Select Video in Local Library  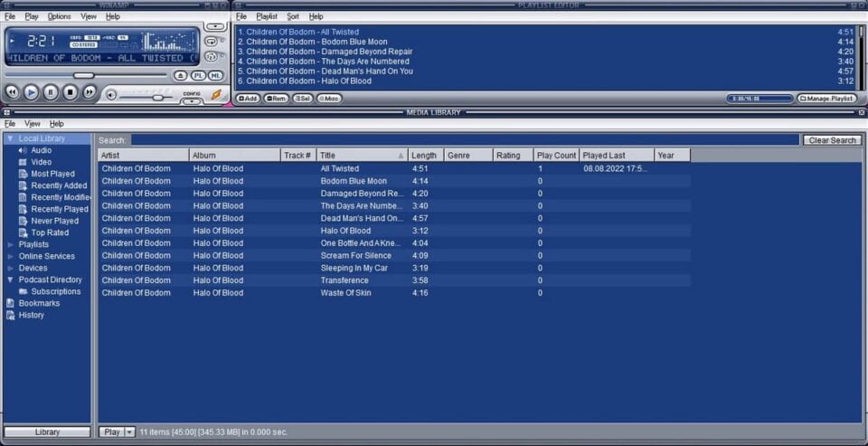[41, 162]
